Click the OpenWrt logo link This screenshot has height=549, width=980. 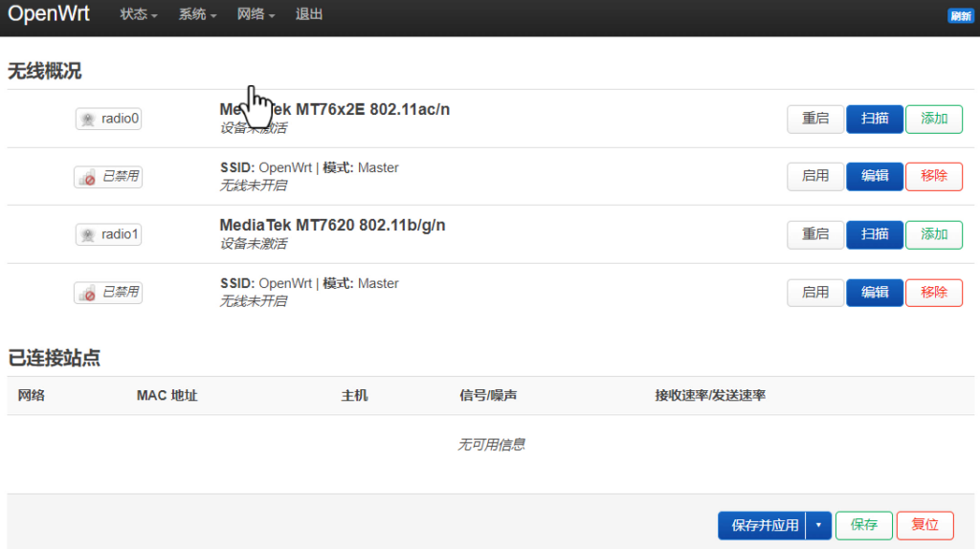48,13
